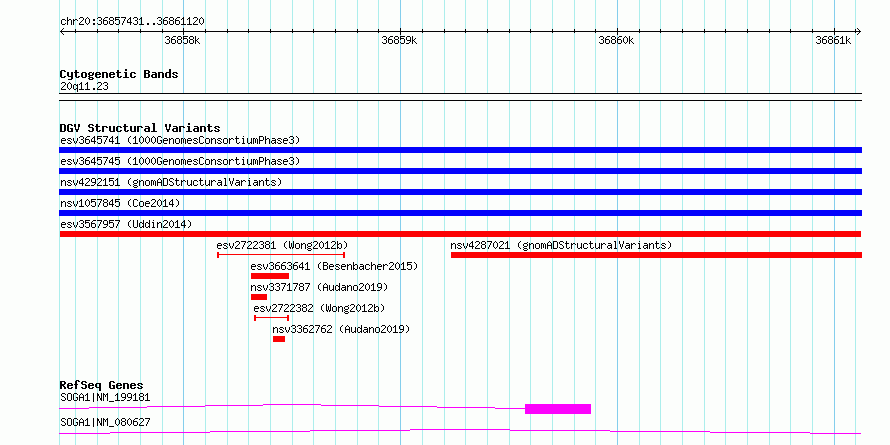Image resolution: width=890 pixels, height=445 pixels.
Task: Click the nsv3362762 (Audano2019) label text
Action: coord(341,329)
